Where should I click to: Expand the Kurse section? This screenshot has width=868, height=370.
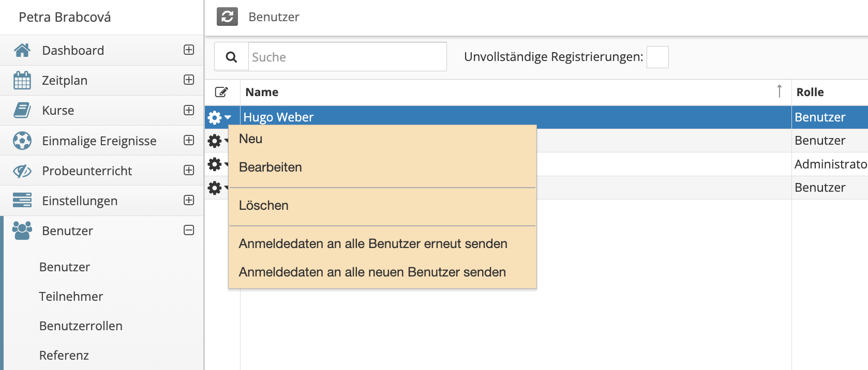pos(189,110)
